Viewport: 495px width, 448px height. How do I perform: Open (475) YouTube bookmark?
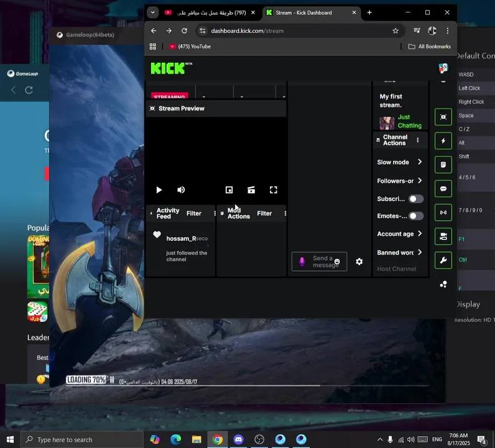(190, 47)
